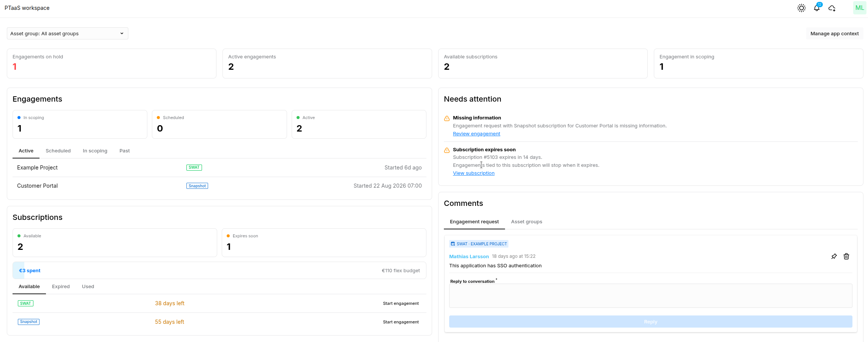The image size is (868, 342).
Task: Click Manage app context button
Action: pos(835,33)
